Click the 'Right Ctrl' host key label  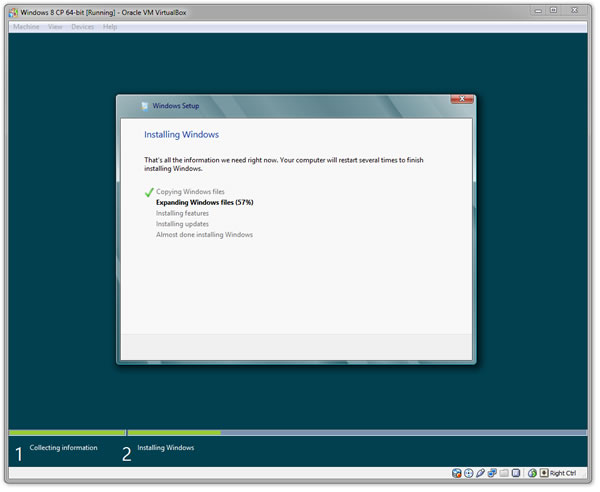562,473
